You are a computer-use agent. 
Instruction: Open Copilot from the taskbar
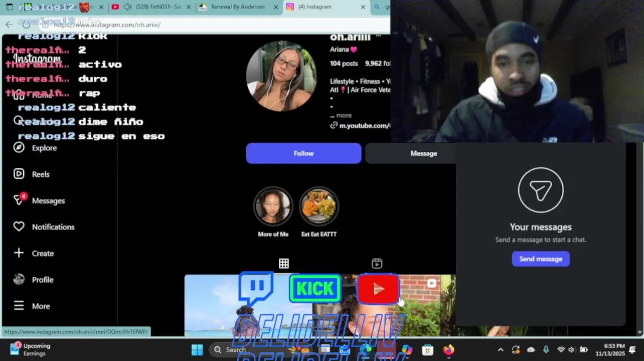click(407, 349)
